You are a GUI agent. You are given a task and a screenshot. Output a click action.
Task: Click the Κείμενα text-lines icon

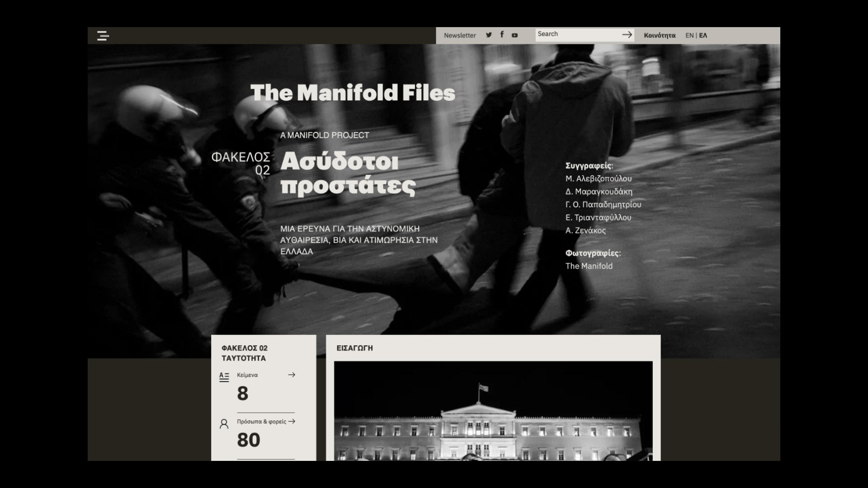click(224, 377)
